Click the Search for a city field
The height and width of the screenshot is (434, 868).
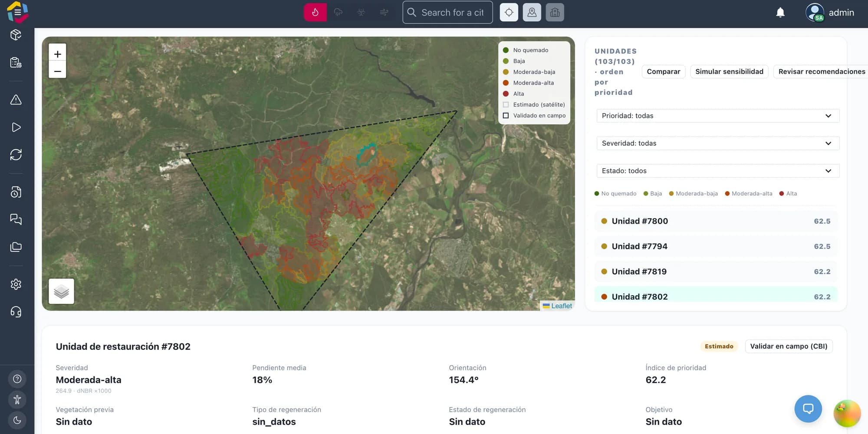pos(447,12)
